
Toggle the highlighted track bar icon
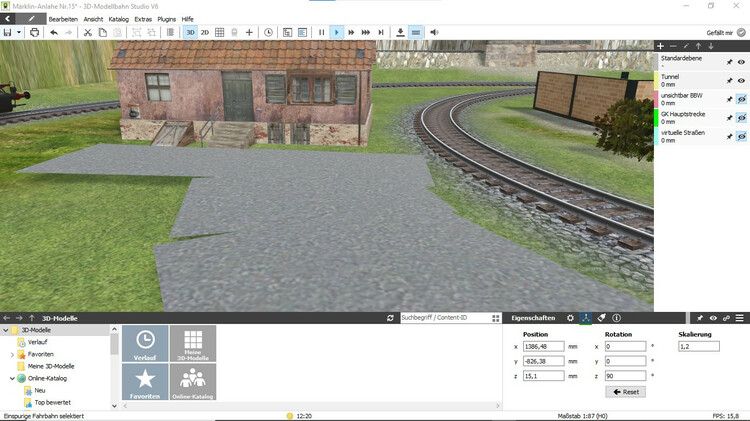(416, 33)
